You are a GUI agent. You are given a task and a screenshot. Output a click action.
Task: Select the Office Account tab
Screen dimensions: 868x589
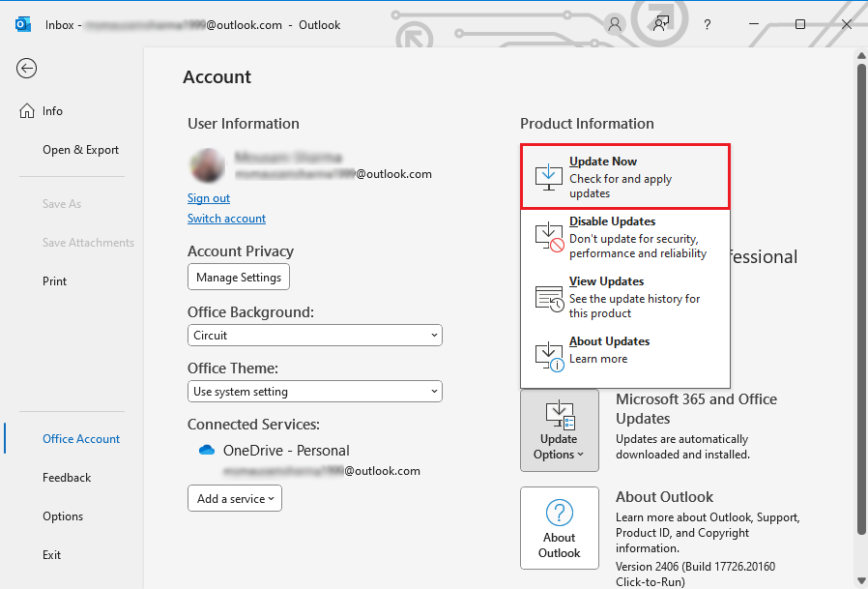pos(81,438)
